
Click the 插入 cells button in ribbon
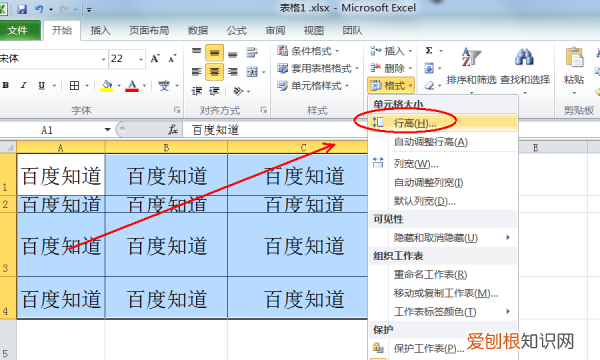pyautogui.click(x=391, y=51)
